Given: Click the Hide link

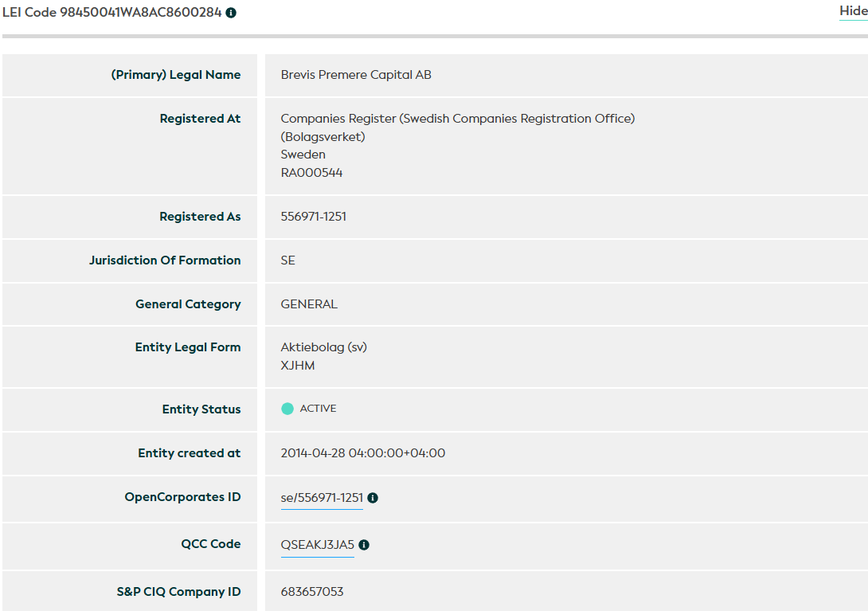Looking at the screenshot, I should (x=853, y=11).
